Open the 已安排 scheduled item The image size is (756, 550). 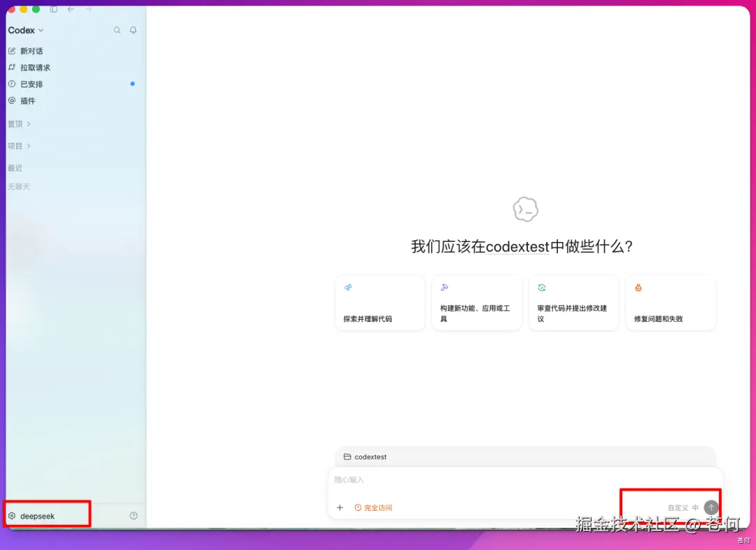(x=26, y=84)
